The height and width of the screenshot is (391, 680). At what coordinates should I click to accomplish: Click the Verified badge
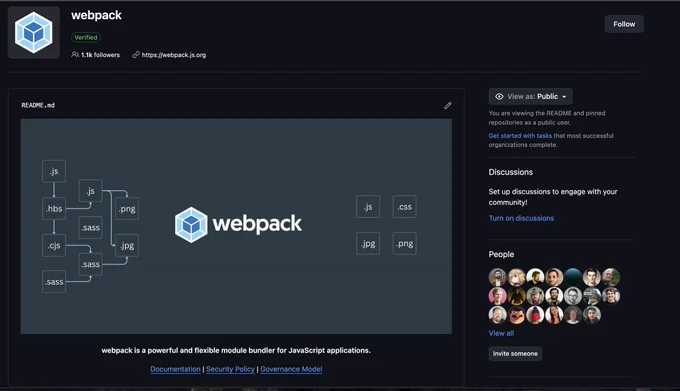tap(86, 37)
